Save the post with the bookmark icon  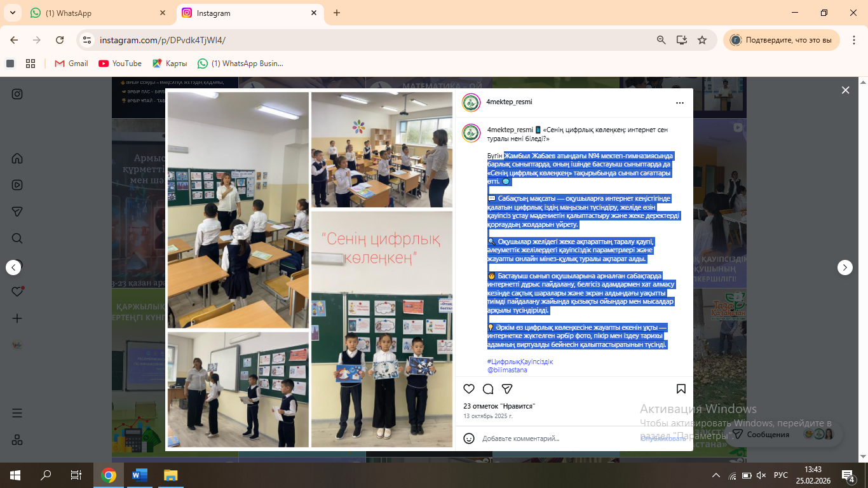[x=681, y=389]
